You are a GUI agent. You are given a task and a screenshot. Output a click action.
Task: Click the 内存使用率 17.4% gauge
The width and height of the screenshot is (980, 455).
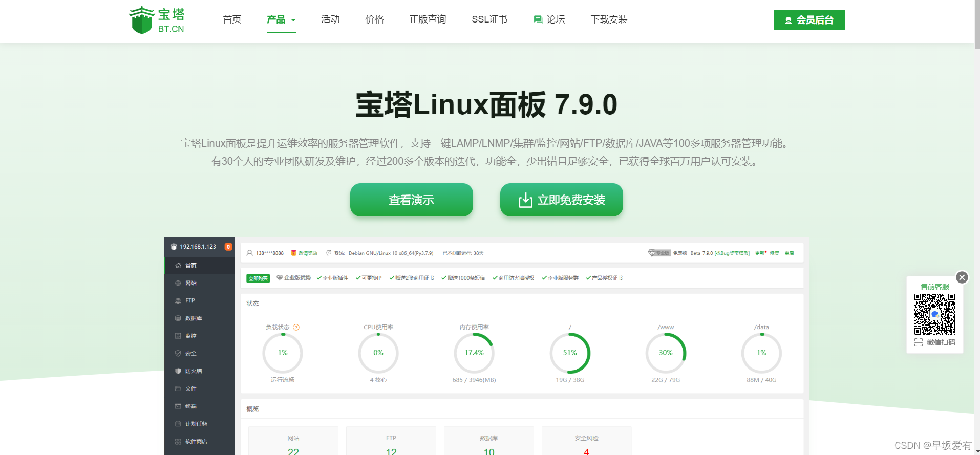[x=474, y=353]
